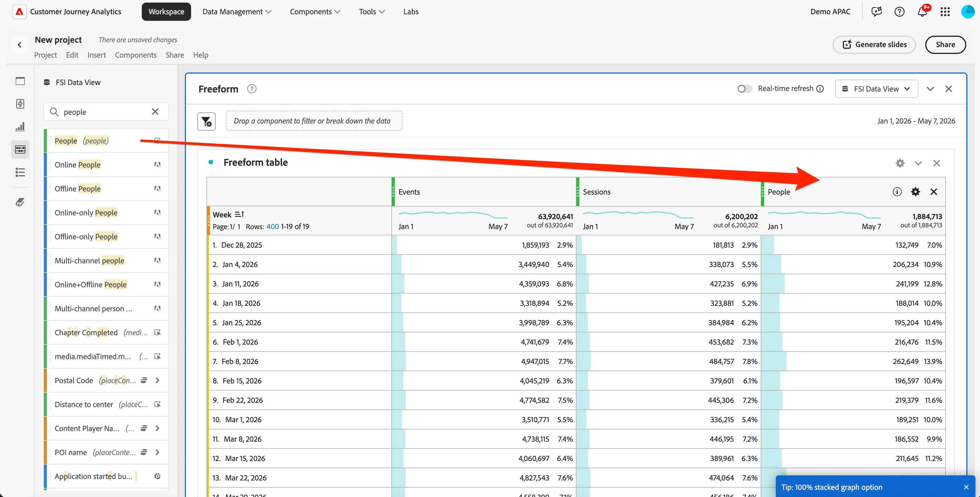Click the Generate slides button

(x=874, y=45)
